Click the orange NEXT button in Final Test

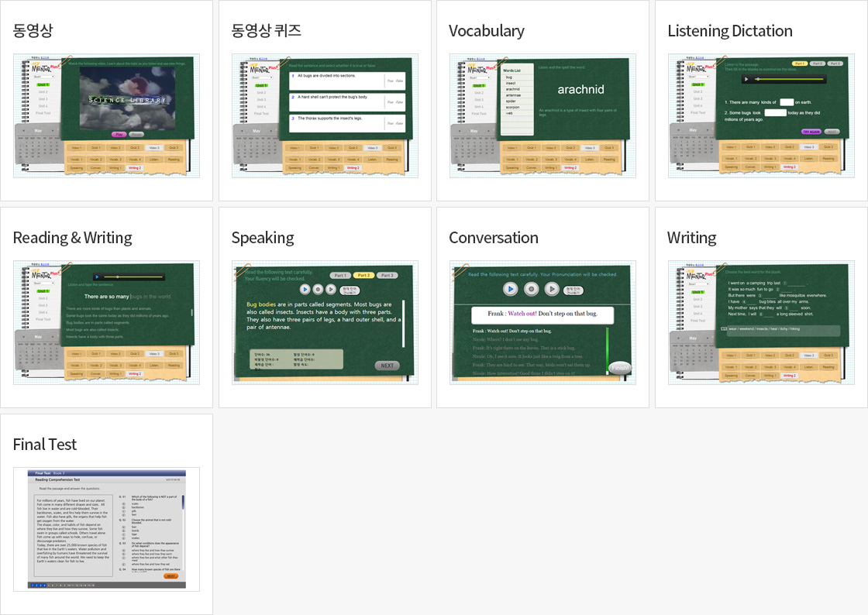(170, 576)
